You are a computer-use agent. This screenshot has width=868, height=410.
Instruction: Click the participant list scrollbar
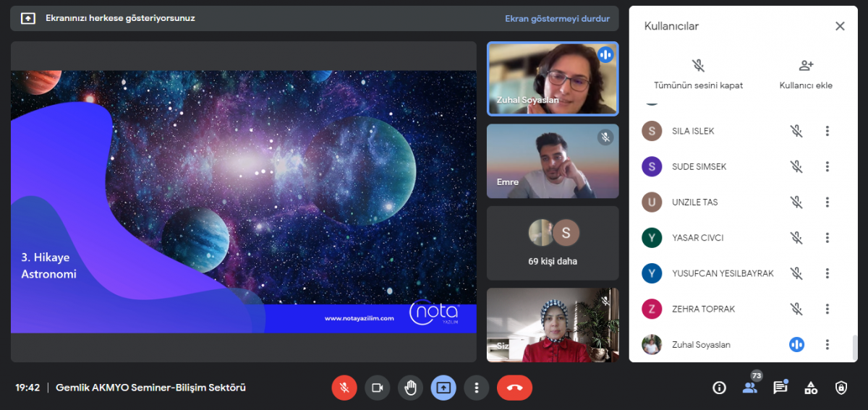coord(854,348)
